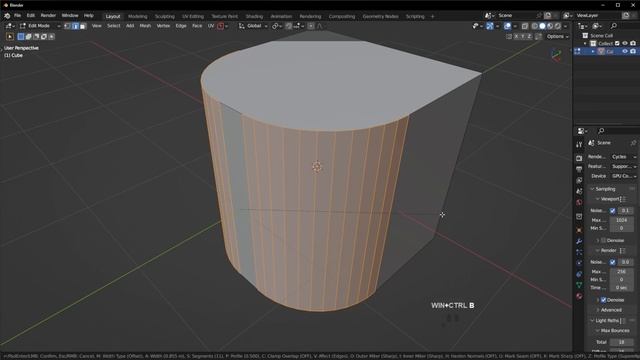Collapse the Collection tree item
Viewport: 640px width, 360px height.
point(585,43)
